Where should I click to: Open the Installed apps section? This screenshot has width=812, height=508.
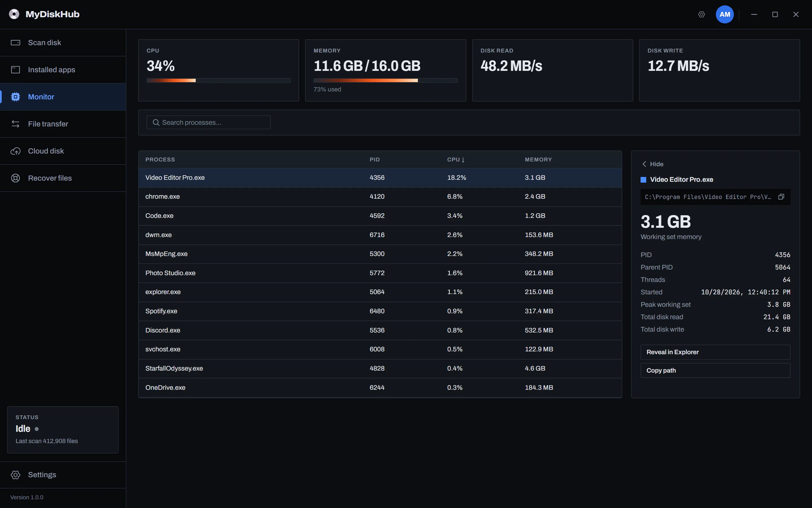(63, 69)
